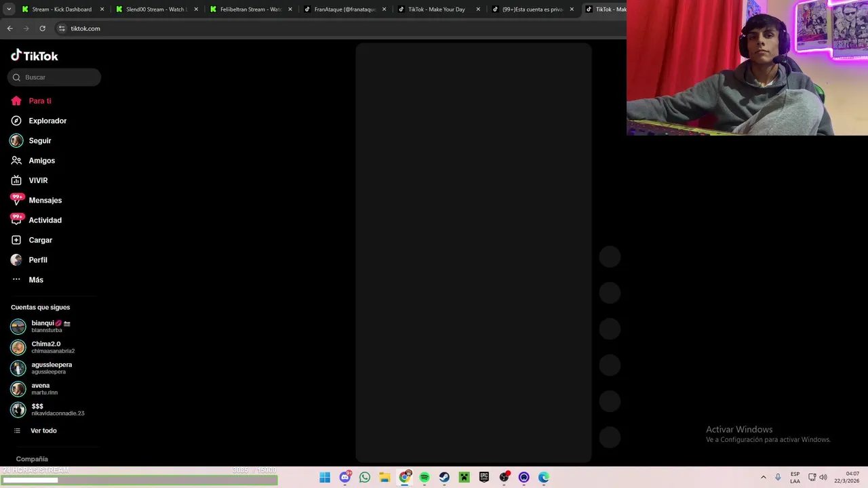
Task: Close the Slend00 Stream tab
Action: (197, 9)
